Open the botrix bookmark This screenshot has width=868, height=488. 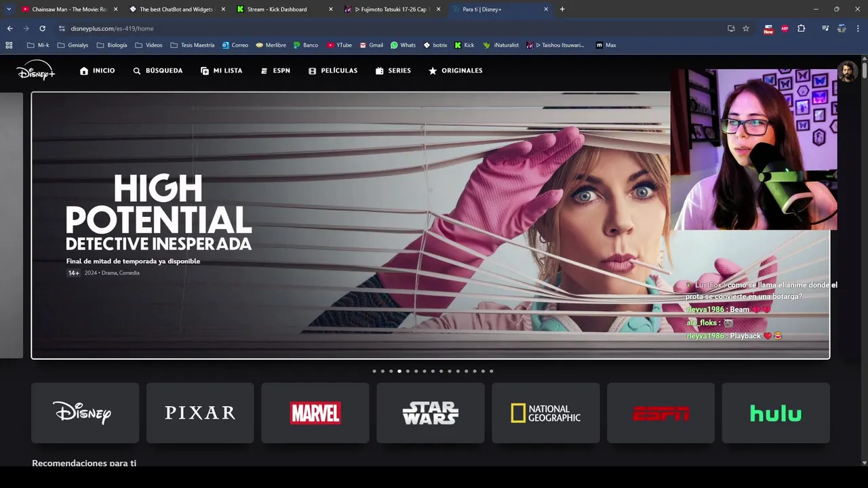435,45
